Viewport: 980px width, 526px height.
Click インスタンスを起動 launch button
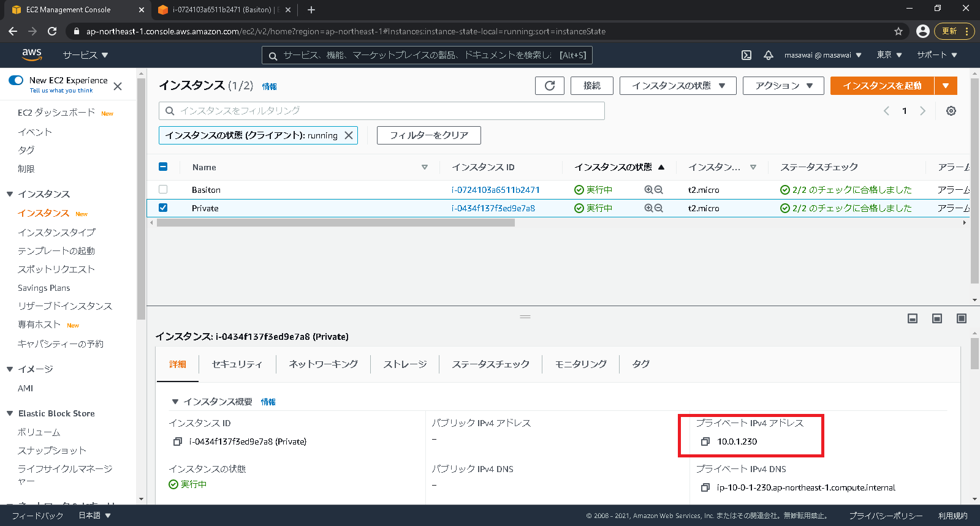[x=882, y=86]
